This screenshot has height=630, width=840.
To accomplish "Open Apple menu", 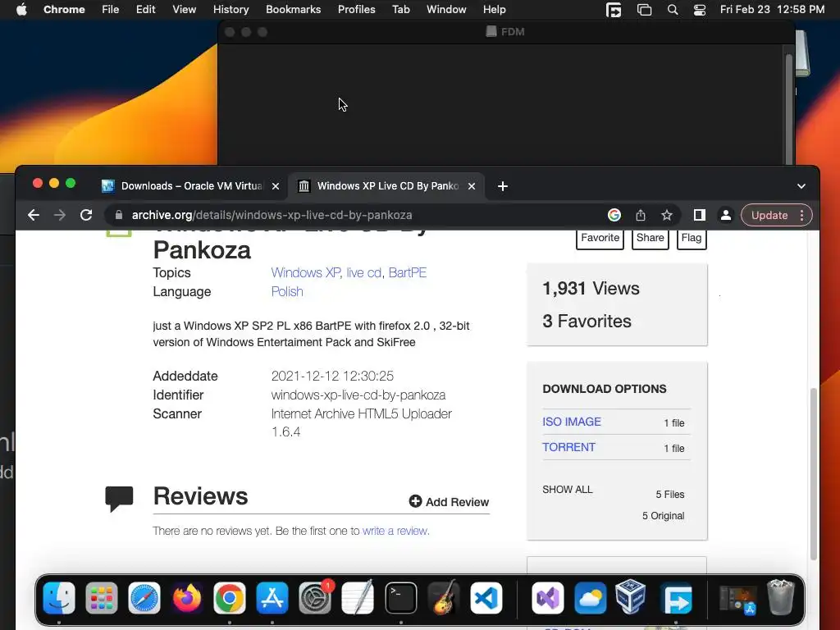I will [21, 10].
